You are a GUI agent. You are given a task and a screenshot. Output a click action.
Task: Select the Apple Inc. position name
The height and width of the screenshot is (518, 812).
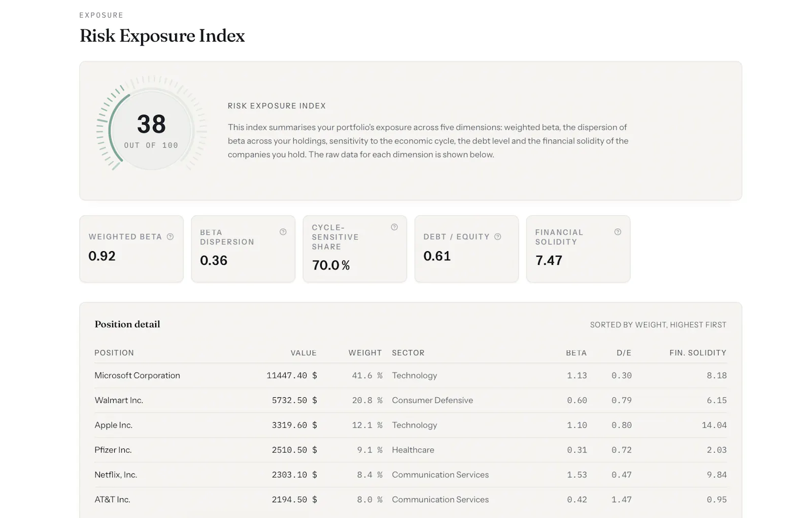(113, 425)
